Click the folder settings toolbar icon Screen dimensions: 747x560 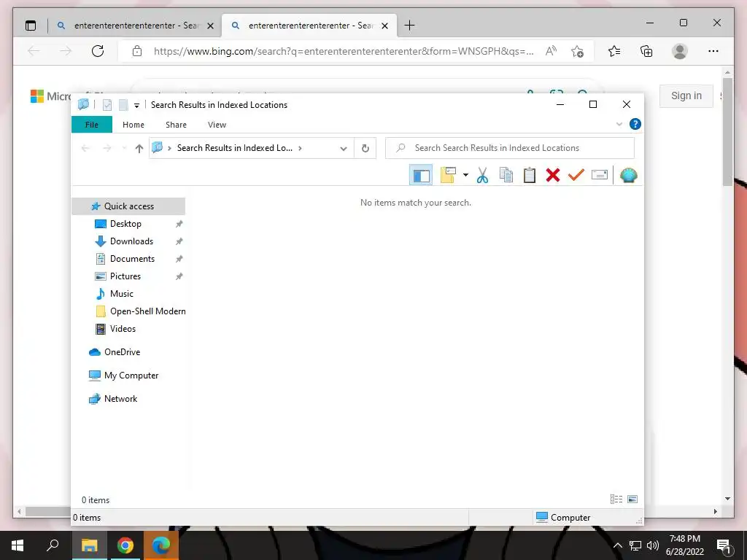click(448, 175)
